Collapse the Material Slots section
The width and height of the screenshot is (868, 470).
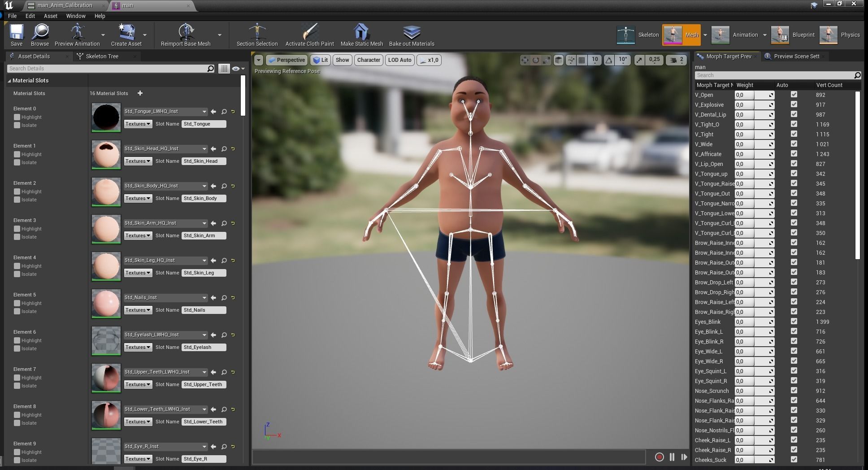pos(9,81)
